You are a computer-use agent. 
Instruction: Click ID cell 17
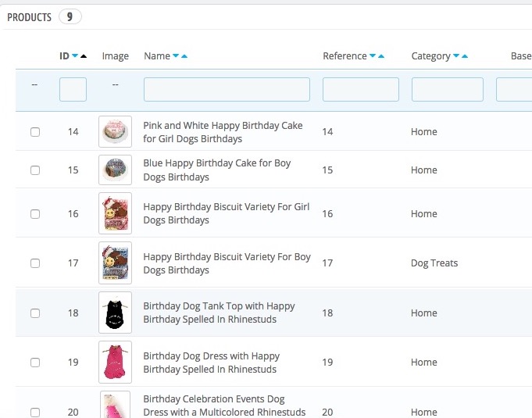tap(73, 263)
